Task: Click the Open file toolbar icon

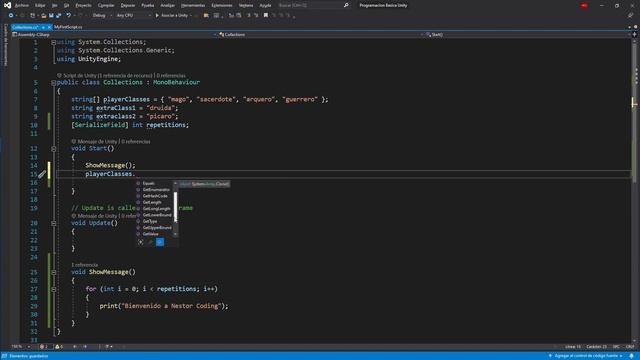Action: [x=44, y=16]
